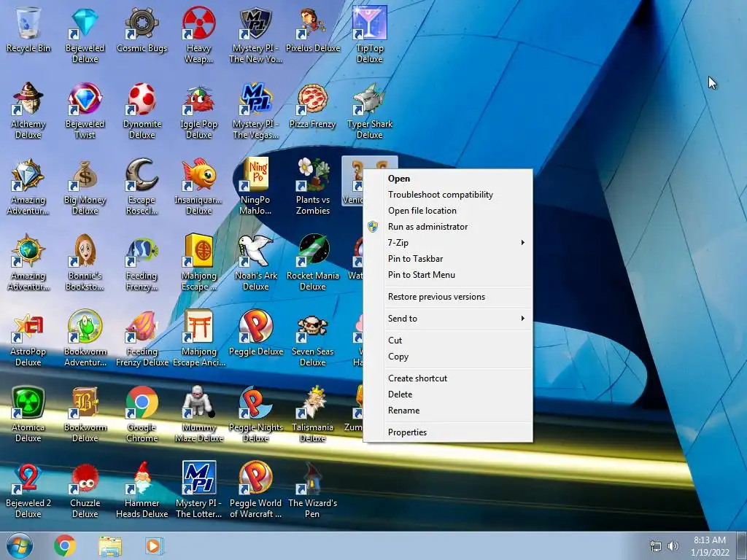747x560 pixels.
Task: Choose Open file location
Action: click(x=448, y=211)
